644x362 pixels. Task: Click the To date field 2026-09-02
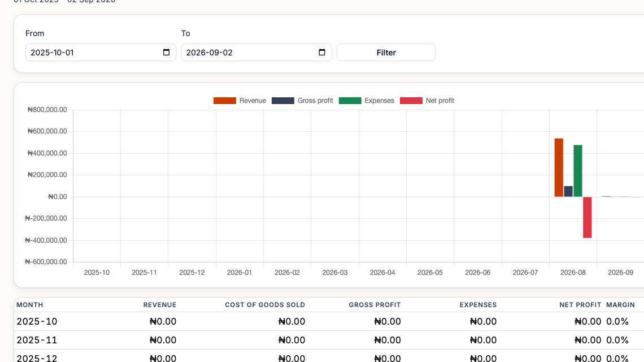[256, 52]
